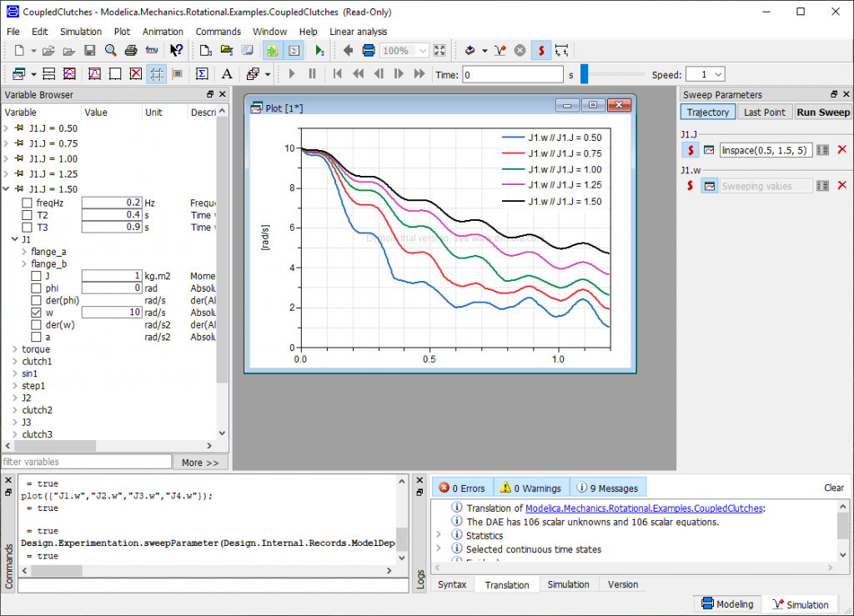Expand the clutch1 tree node
The image size is (854, 616).
(x=15, y=361)
